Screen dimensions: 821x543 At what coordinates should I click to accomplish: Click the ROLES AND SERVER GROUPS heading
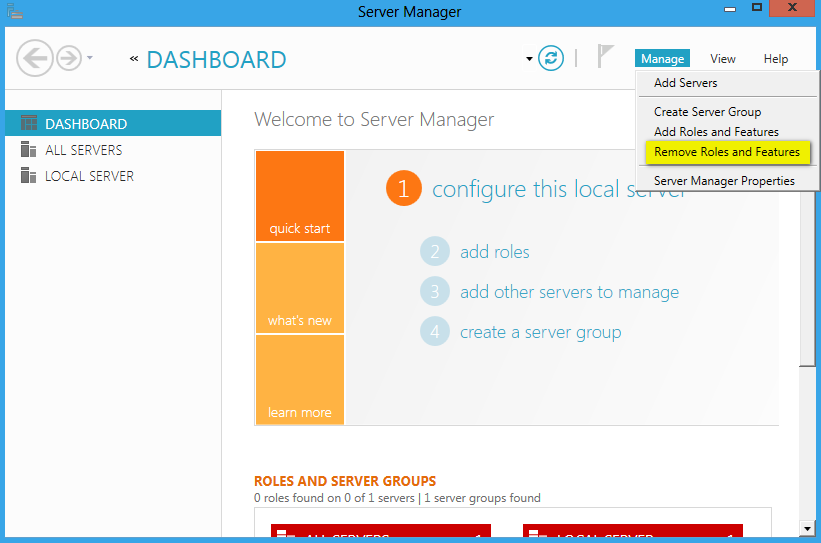click(345, 481)
